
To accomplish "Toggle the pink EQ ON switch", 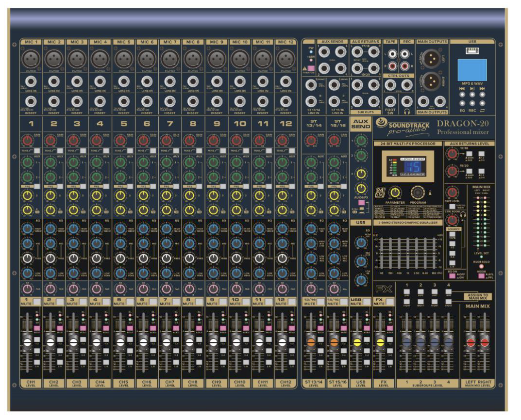I will click(452, 275).
